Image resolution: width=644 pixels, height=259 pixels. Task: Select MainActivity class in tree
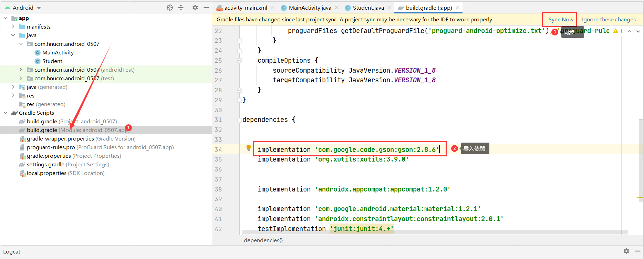click(58, 52)
